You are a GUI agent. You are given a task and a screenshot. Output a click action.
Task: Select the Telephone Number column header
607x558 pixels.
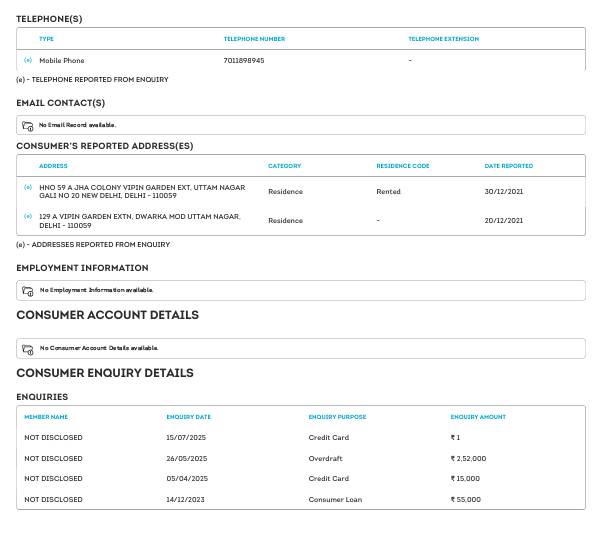(x=254, y=39)
